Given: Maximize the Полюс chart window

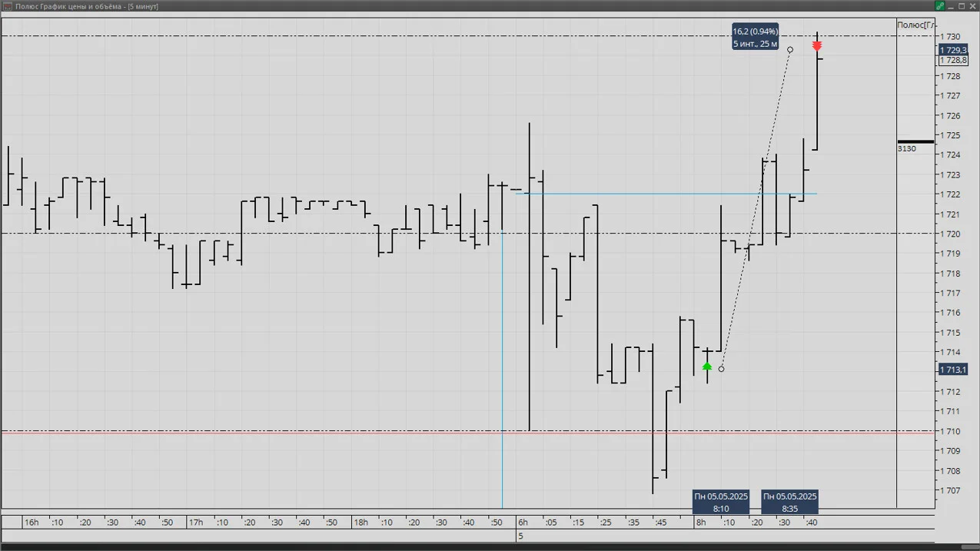Looking at the screenshot, I should (961, 6).
